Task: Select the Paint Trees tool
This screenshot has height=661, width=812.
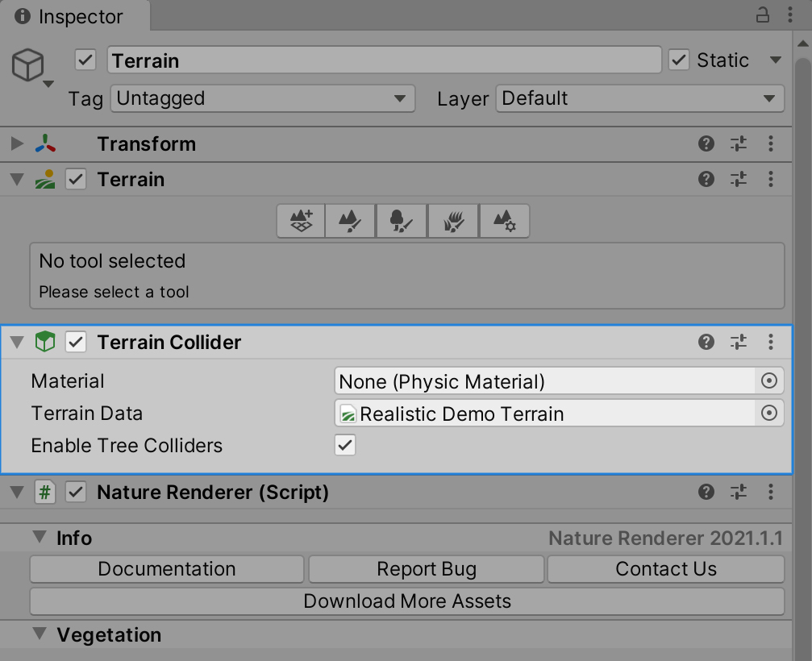Action: point(402,220)
